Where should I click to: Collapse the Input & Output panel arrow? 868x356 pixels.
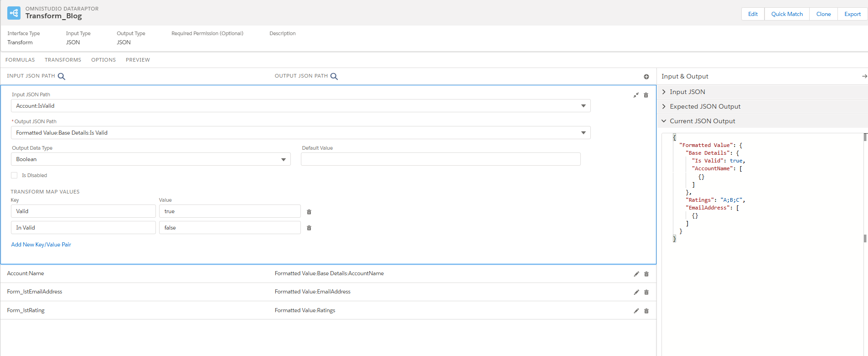coord(864,76)
